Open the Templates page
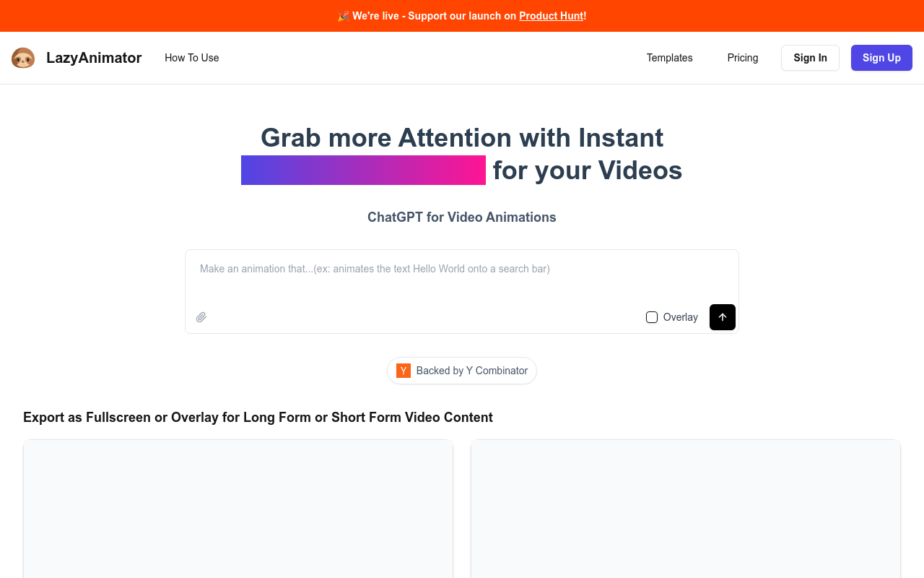 click(x=670, y=58)
